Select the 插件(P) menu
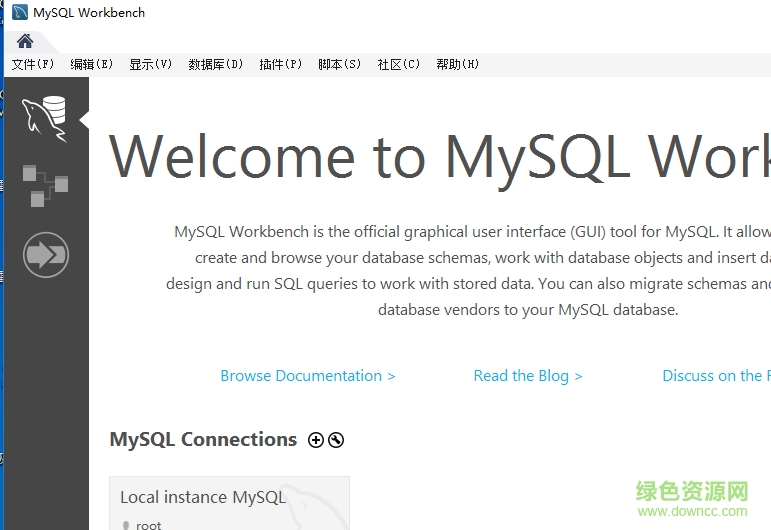Viewport: 771px width, 530px height. 280,64
